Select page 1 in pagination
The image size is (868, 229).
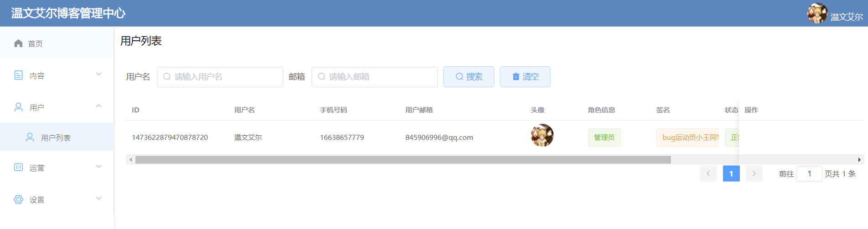(731, 174)
